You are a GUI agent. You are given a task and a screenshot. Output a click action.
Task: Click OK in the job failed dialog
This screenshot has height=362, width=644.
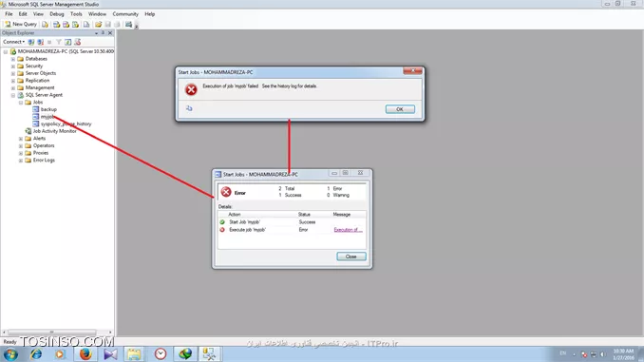pos(400,109)
